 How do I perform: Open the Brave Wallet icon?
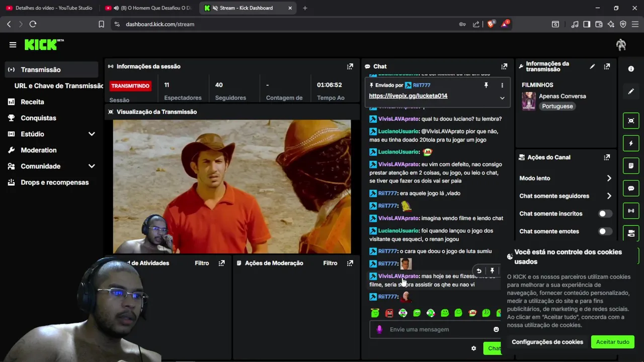tap(599, 24)
